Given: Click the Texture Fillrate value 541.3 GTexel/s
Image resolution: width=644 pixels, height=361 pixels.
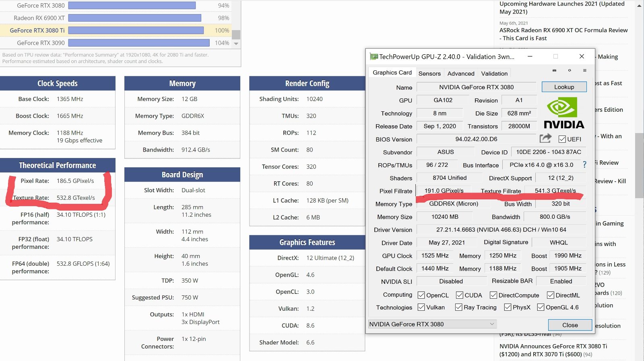Looking at the screenshot, I should pyautogui.click(x=555, y=191).
